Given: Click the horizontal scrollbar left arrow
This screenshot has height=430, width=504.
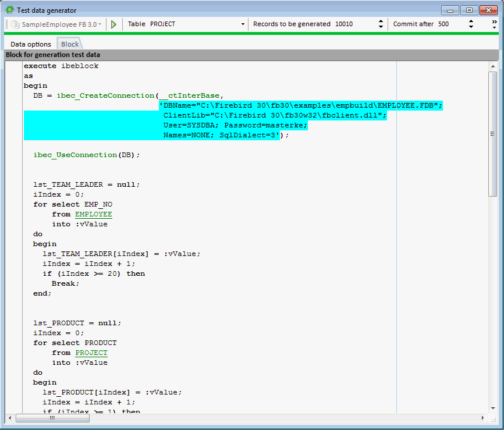Looking at the screenshot, I should 10,418.
